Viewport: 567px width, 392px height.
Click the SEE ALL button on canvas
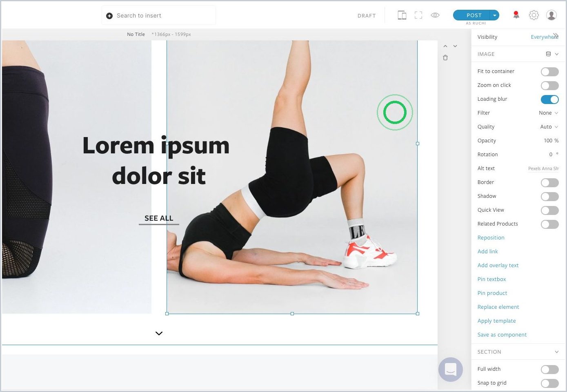point(159,219)
